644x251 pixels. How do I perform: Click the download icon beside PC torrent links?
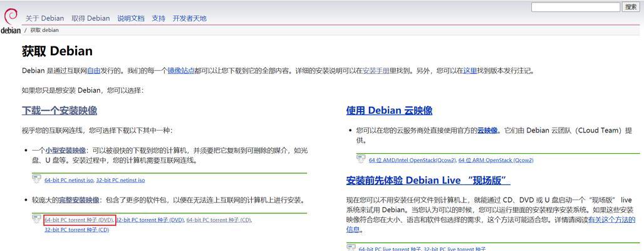point(36,219)
